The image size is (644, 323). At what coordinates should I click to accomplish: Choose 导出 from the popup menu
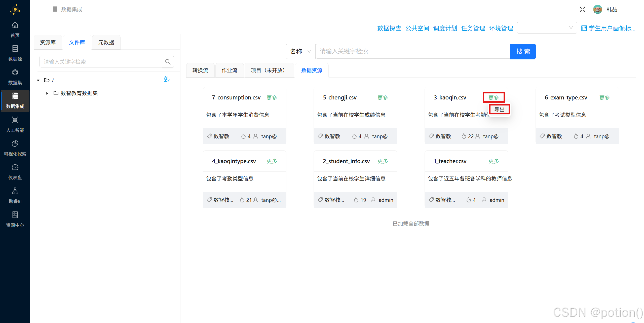click(x=500, y=110)
